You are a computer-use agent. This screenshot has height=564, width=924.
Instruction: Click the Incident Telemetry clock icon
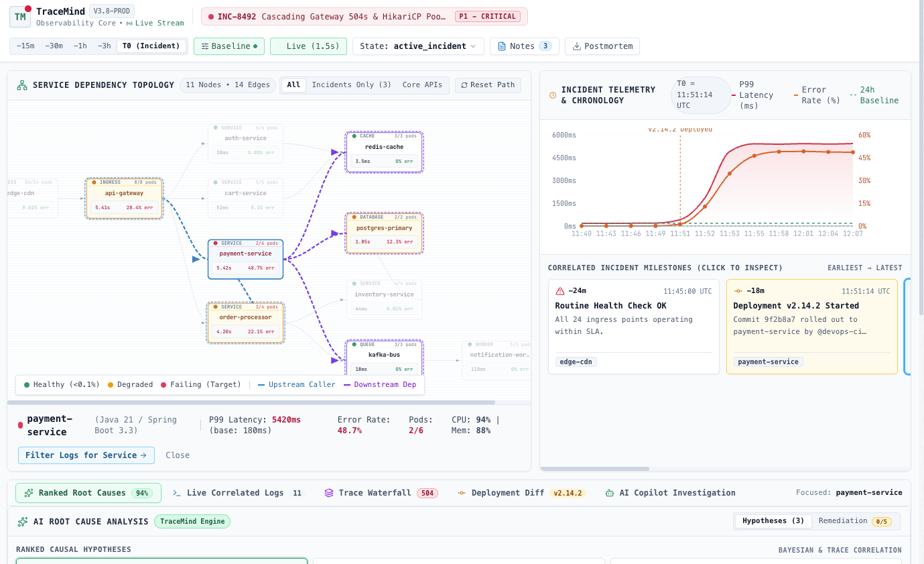pos(553,95)
